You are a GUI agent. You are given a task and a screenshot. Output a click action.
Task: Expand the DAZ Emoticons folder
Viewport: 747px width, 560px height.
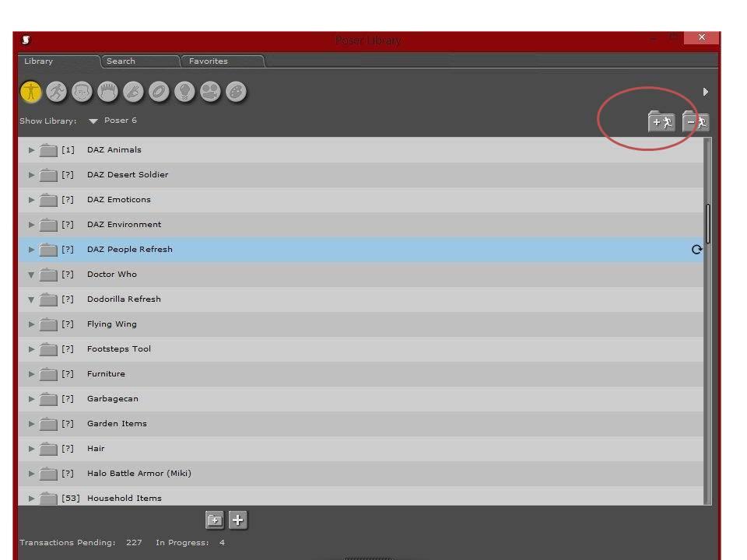point(31,200)
